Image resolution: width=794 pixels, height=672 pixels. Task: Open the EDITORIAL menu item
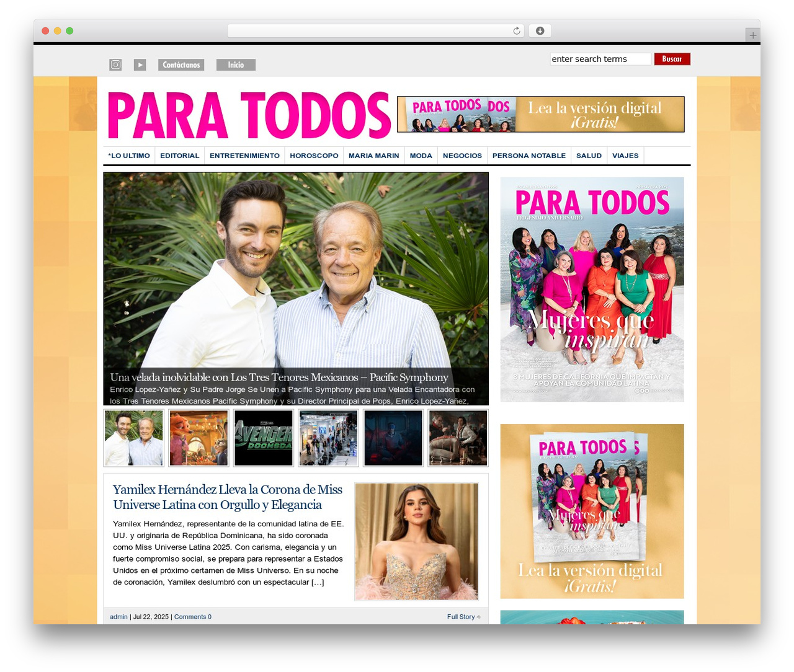point(180,156)
